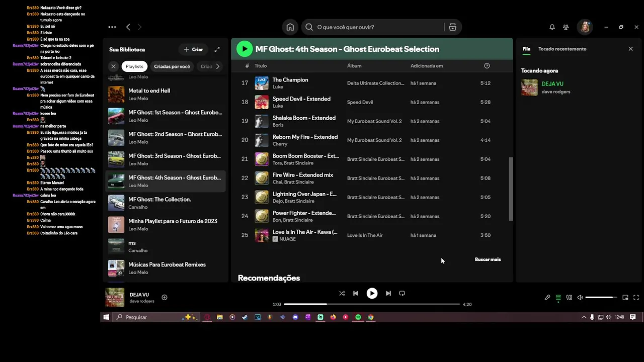Open Músicas Para Eurobeat Remixes playlist
The height and width of the screenshot is (362, 644).
tap(166, 268)
